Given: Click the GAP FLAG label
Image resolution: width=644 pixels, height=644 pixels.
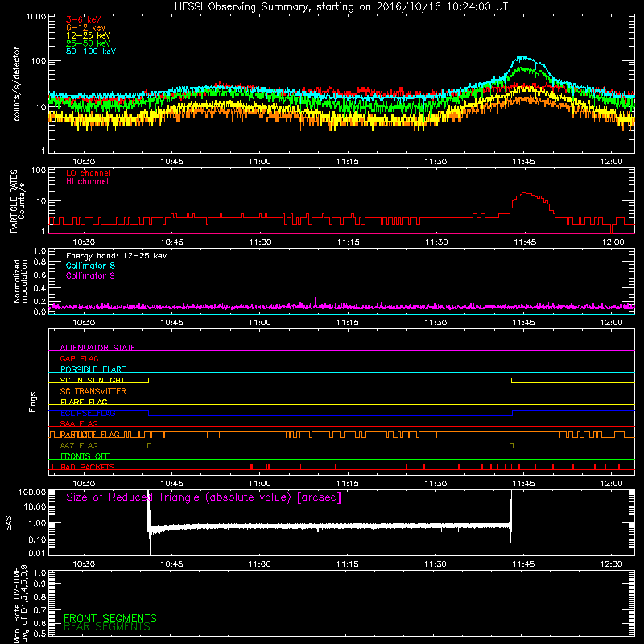Looking at the screenshot, I should [79, 358].
